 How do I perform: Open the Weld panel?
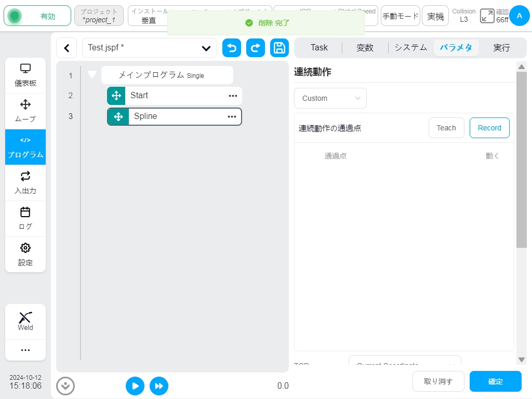pos(25,321)
